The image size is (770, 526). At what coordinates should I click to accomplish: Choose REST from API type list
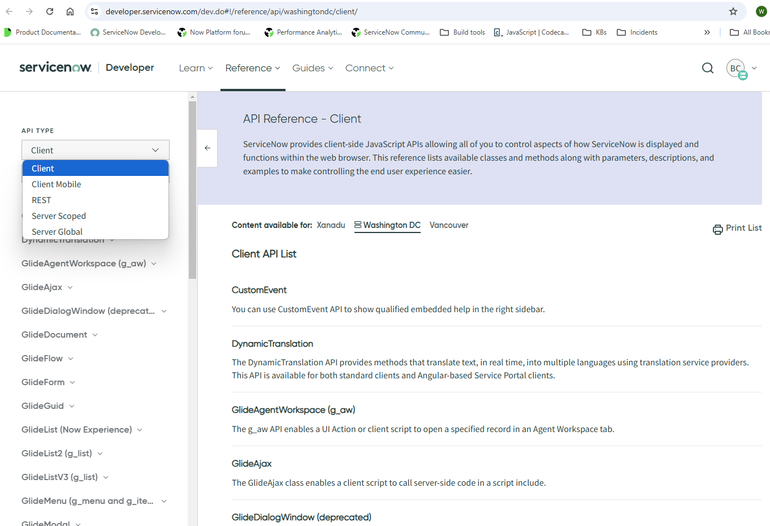[95, 200]
